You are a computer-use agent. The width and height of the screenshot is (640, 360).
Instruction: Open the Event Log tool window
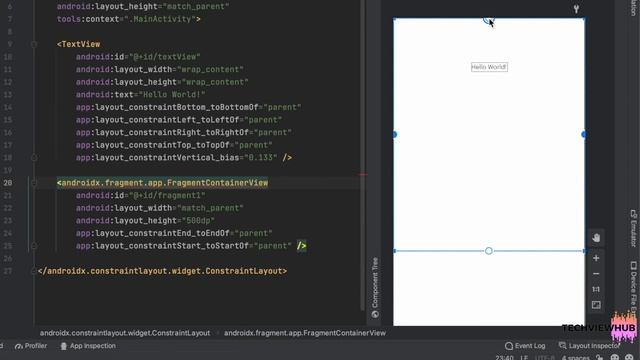(525, 346)
